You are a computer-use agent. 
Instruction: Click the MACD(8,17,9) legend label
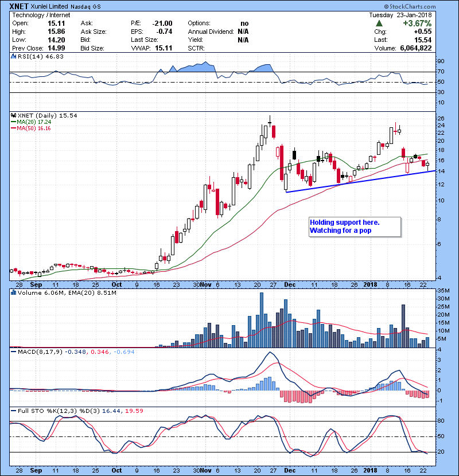[x=40, y=352]
